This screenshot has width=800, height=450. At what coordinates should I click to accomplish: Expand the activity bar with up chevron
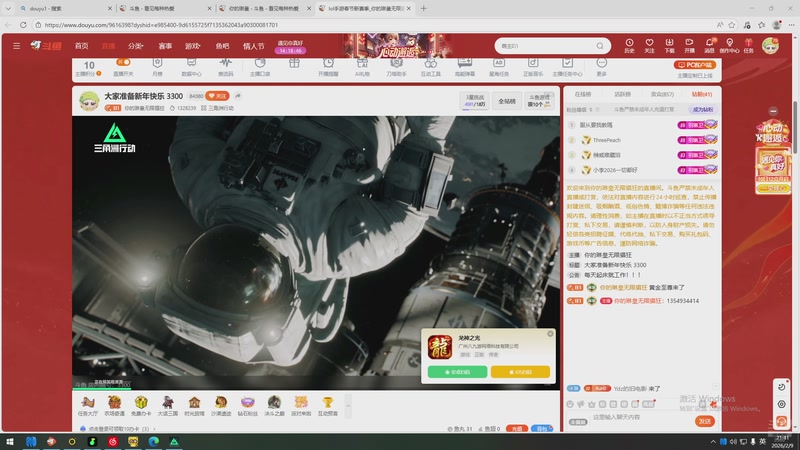coord(348,406)
